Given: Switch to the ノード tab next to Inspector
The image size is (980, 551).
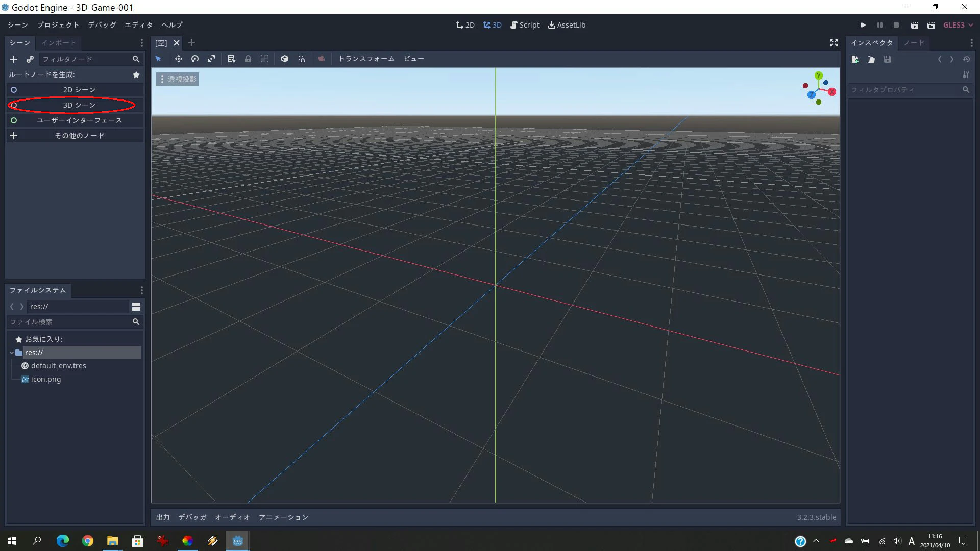Looking at the screenshot, I should tap(914, 43).
